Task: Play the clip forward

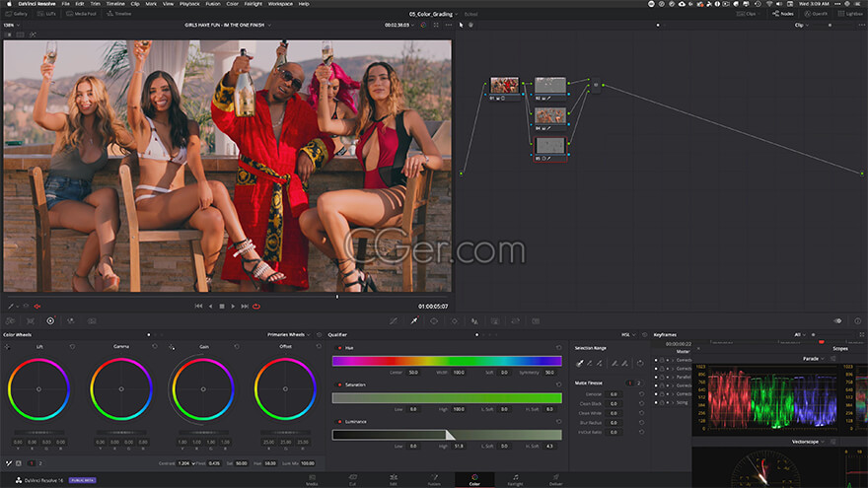Action: (233, 306)
